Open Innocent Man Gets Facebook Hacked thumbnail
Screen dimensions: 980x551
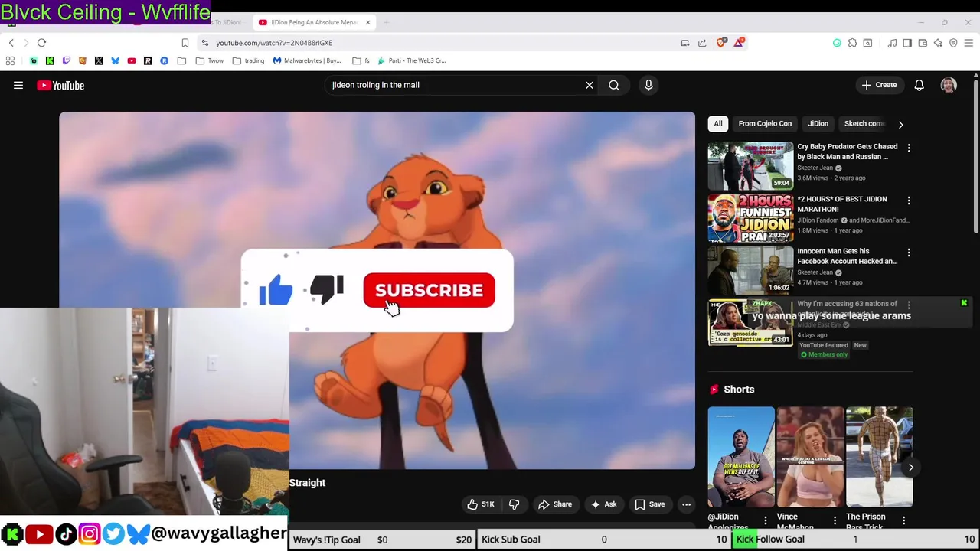click(x=750, y=269)
